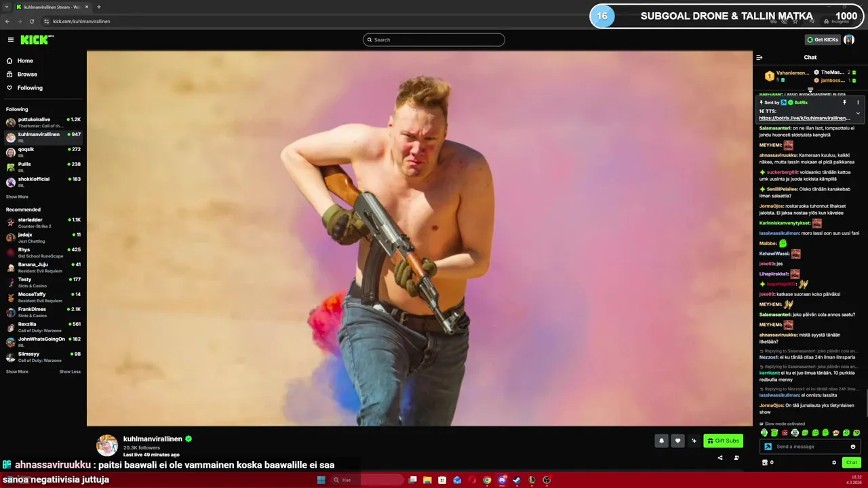Click the Gift Subs button

coord(723,441)
